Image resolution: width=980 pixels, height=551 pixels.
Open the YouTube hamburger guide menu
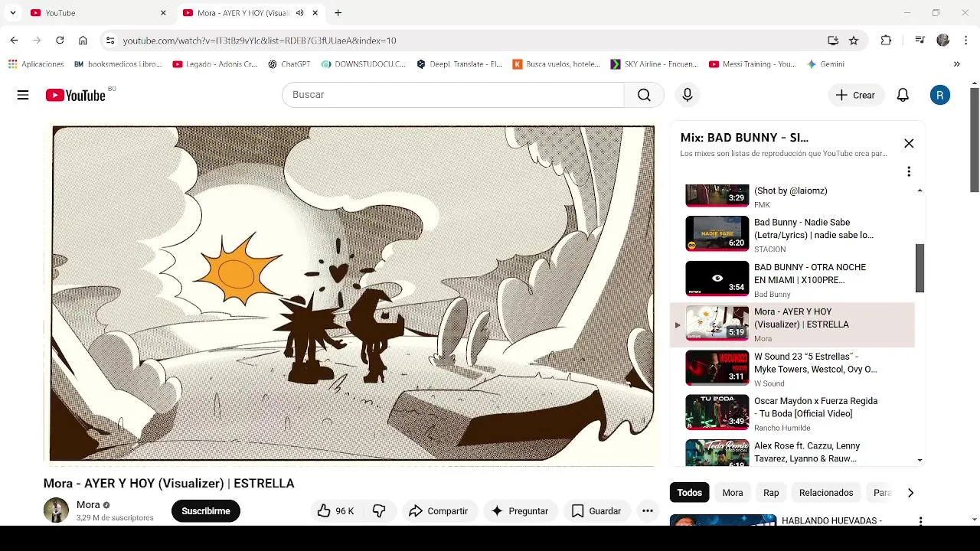(23, 95)
